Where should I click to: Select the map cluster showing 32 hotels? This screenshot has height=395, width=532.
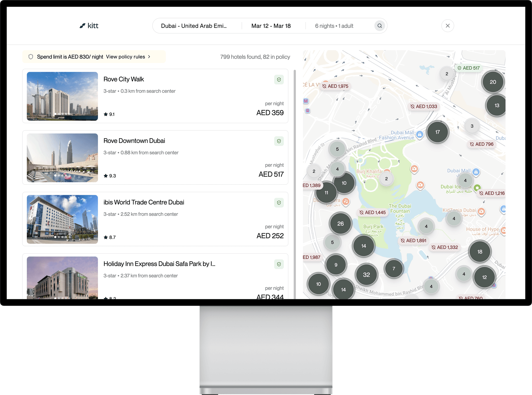366,275
